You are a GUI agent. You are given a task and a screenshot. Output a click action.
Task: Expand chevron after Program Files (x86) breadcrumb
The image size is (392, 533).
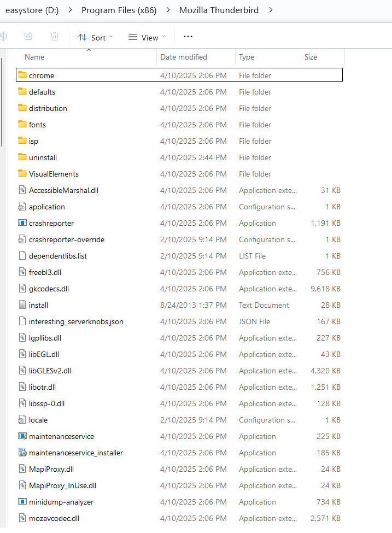168,10
